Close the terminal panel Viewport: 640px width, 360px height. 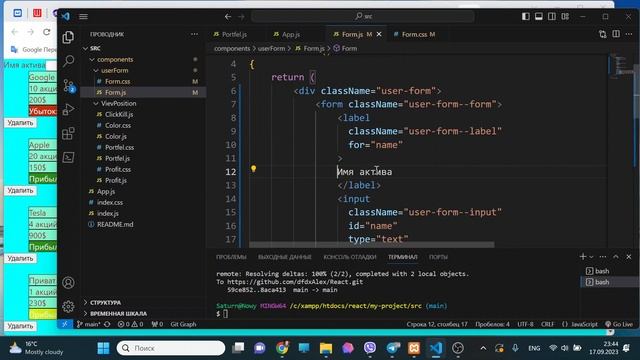click(x=629, y=256)
